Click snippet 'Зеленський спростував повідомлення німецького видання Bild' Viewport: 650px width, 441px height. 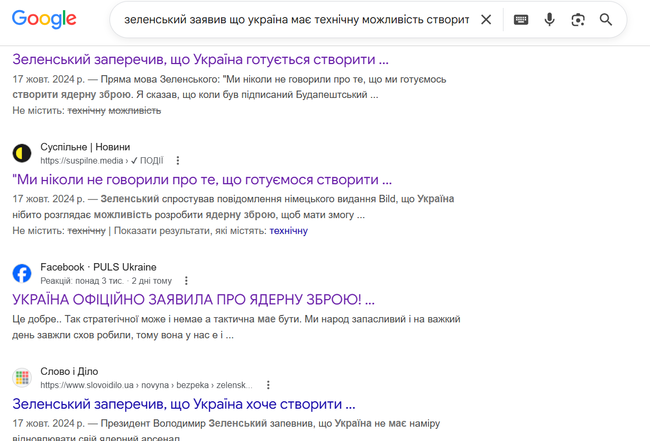233,207
